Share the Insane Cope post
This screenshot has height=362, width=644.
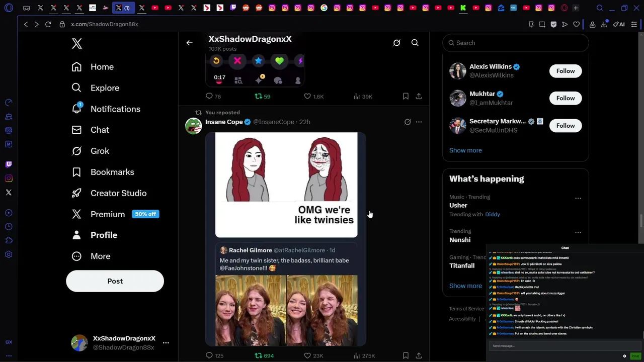tap(419, 355)
